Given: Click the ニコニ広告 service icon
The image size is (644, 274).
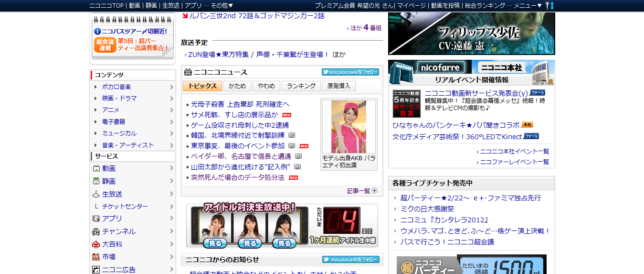Looking at the screenshot, I should tap(96, 270).
